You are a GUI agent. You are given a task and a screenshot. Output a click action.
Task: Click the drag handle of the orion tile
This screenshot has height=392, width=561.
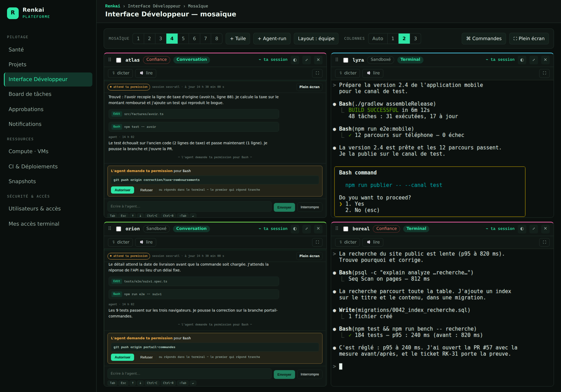click(110, 229)
